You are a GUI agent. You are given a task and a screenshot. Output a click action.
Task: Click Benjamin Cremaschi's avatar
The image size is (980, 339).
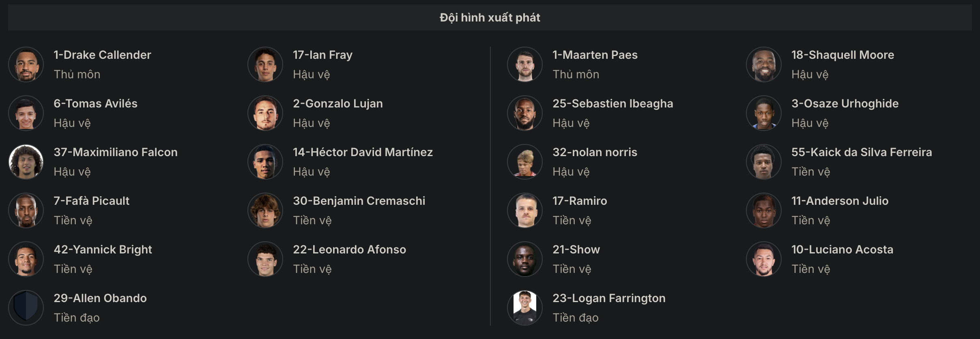[265, 210]
